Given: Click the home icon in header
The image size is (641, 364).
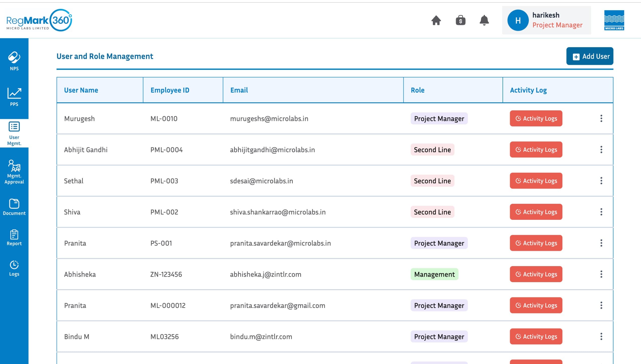Looking at the screenshot, I should point(436,20).
